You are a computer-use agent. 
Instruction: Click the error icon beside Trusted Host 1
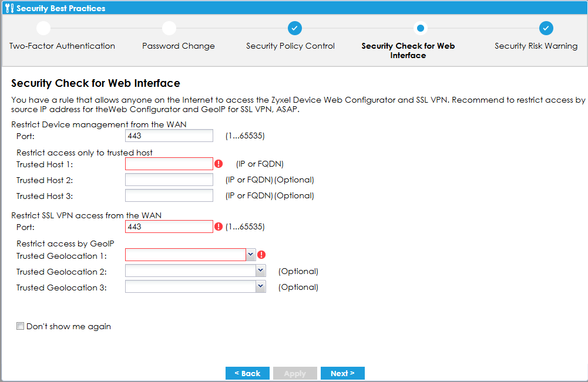219,164
